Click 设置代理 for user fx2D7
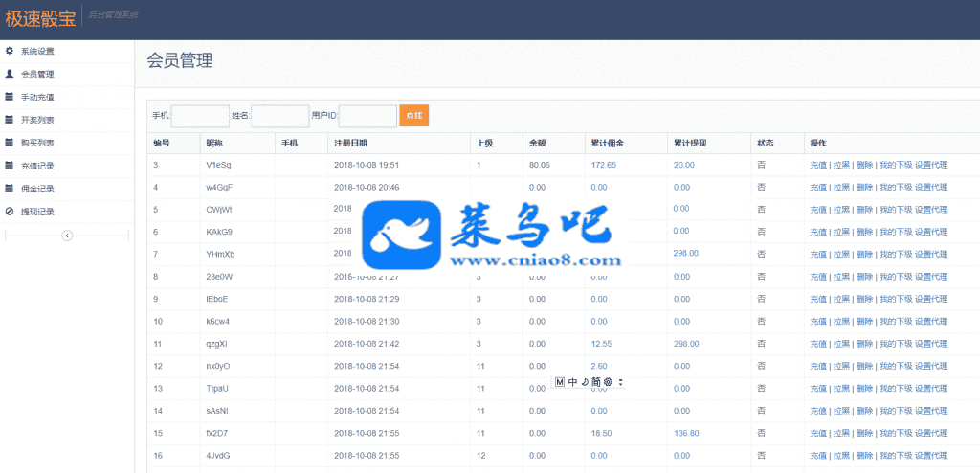The width and height of the screenshot is (980, 473). 931,433
